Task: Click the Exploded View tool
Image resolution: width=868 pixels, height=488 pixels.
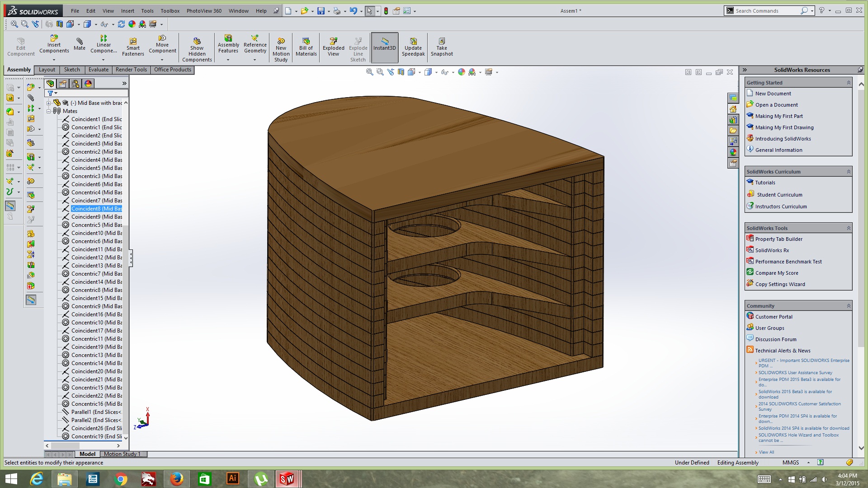Action: [333, 47]
